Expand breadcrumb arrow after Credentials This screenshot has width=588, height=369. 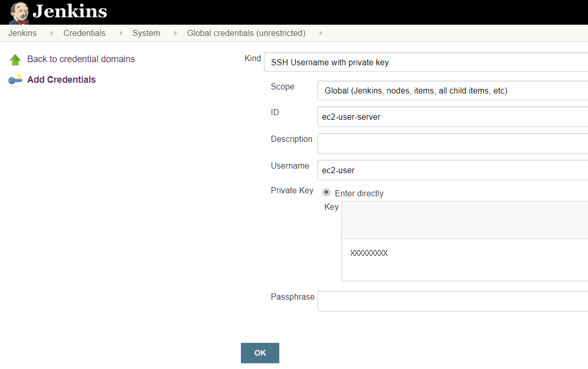pyautogui.click(x=121, y=33)
